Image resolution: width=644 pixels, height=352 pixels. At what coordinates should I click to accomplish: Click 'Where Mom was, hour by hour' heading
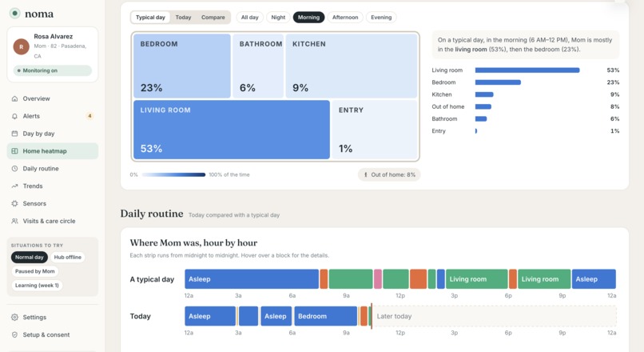193,242
